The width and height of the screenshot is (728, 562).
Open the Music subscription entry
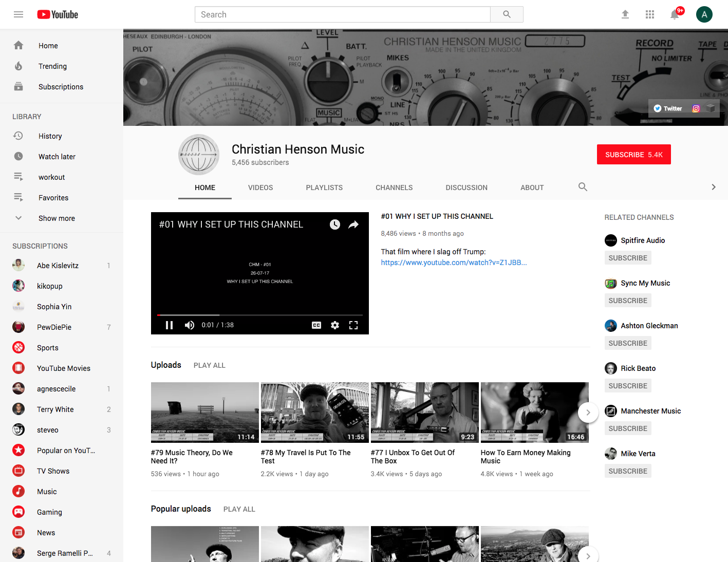pyautogui.click(x=62, y=492)
